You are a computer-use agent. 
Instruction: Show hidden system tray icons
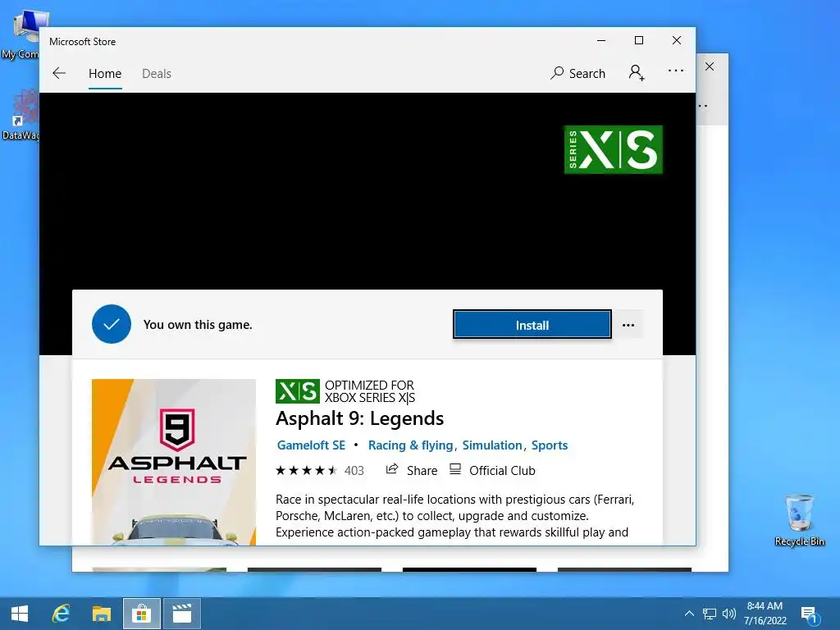coord(689,614)
